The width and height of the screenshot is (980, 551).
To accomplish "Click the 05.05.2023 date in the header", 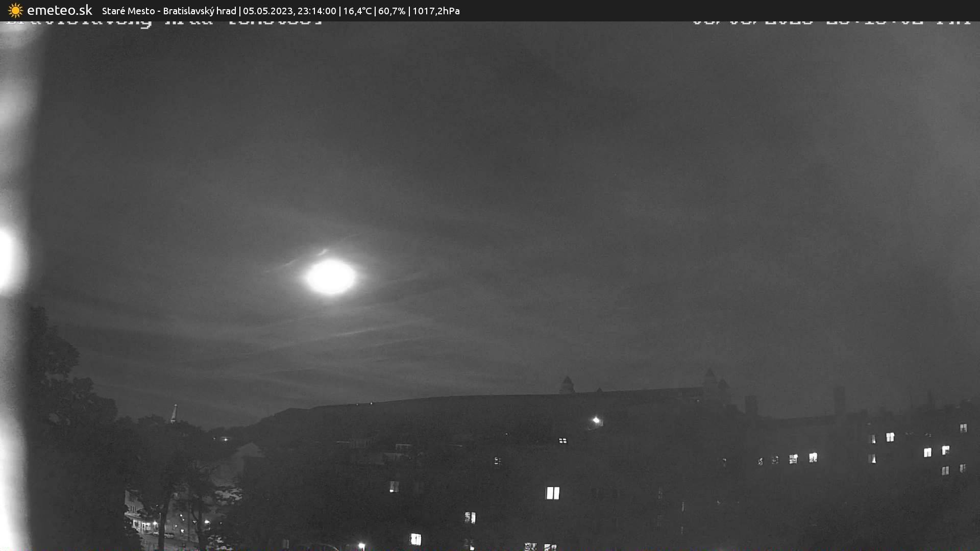I will tap(267, 11).
